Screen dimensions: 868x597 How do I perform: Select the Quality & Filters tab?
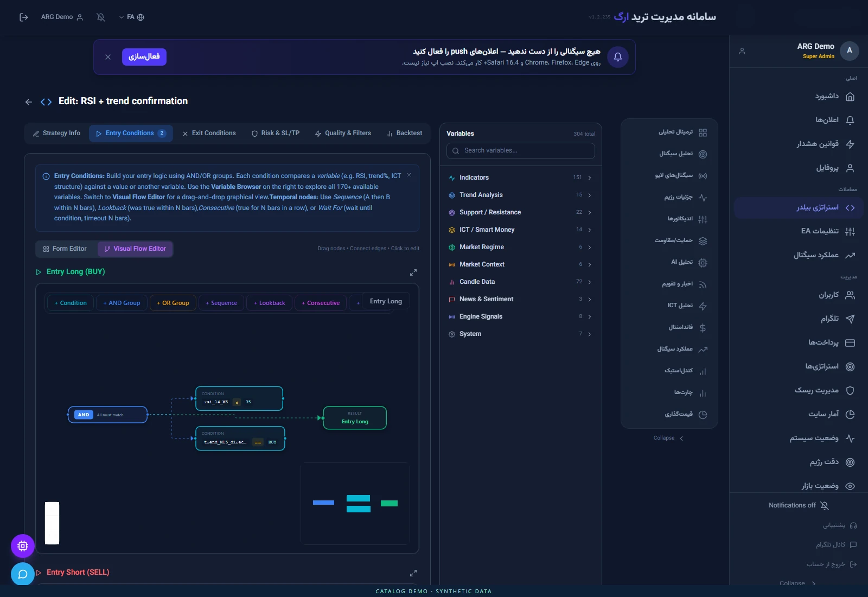[343, 134]
